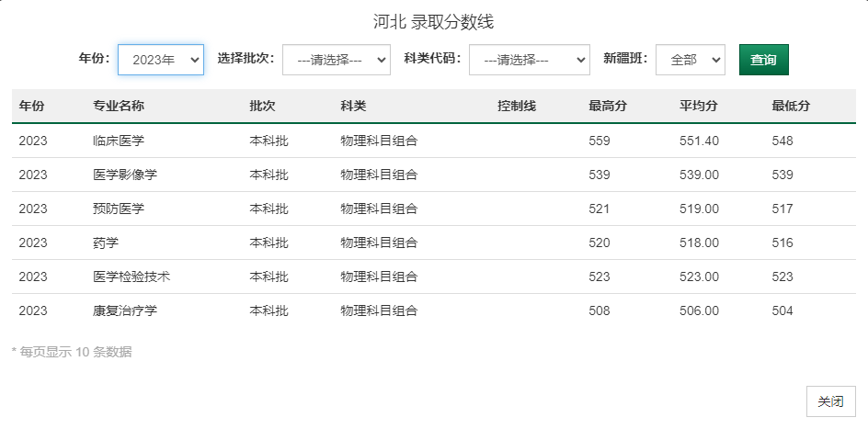
Task: Click the 专业名称 column header
Action: (119, 106)
